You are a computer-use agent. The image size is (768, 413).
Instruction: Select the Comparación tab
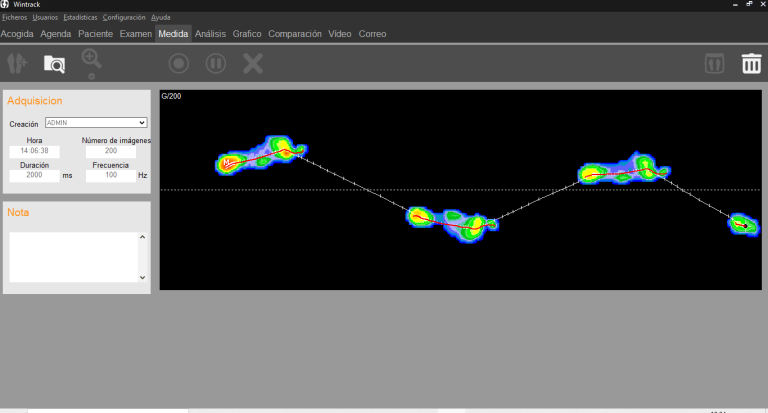[x=295, y=34]
